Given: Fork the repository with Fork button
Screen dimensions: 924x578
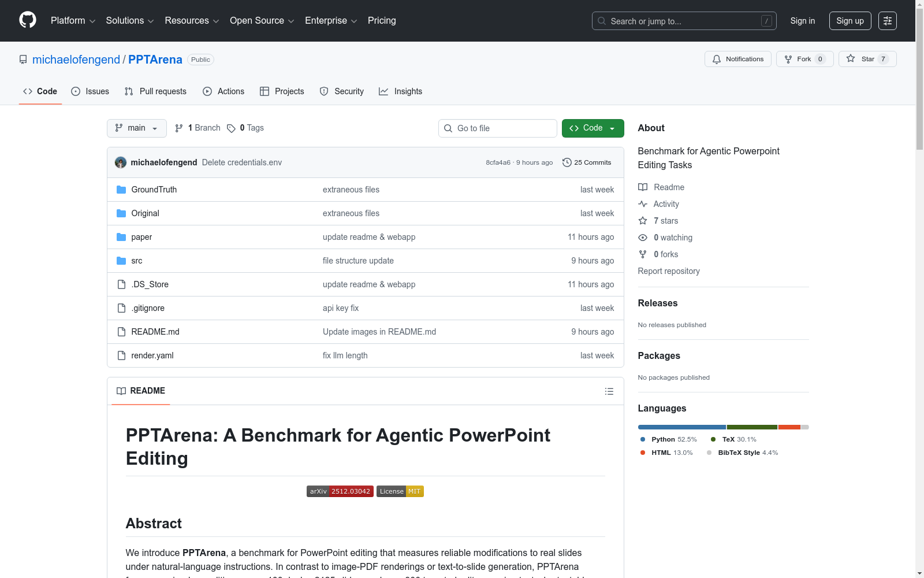Looking at the screenshot, I should tap(805, 59).
